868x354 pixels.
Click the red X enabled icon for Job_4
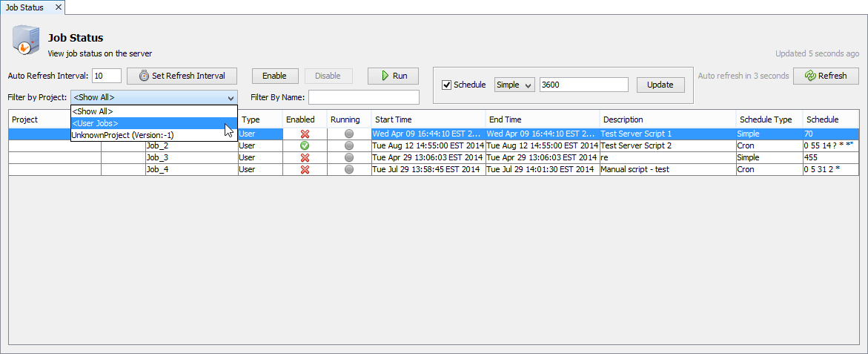tap(304, 169)
